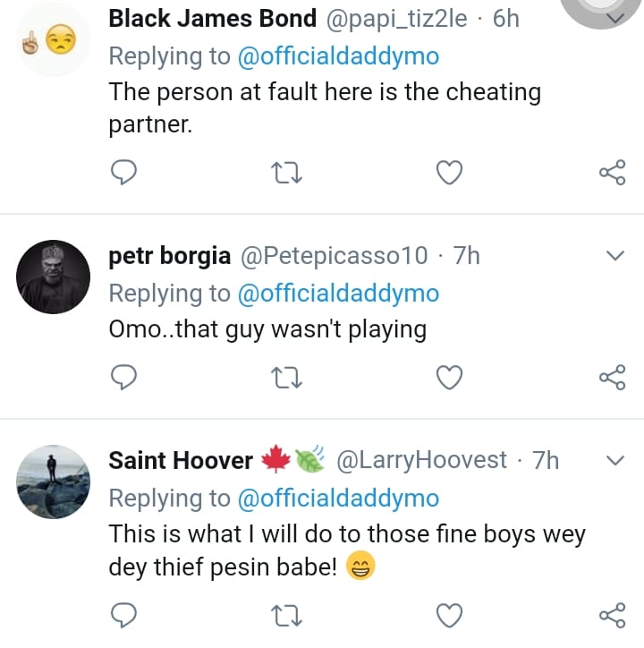Like the 'Omo..that guy wasn't playing' tweet
The width and height of the screenshot is (644, 648).
pyautogui.click(x=449, y=378)
